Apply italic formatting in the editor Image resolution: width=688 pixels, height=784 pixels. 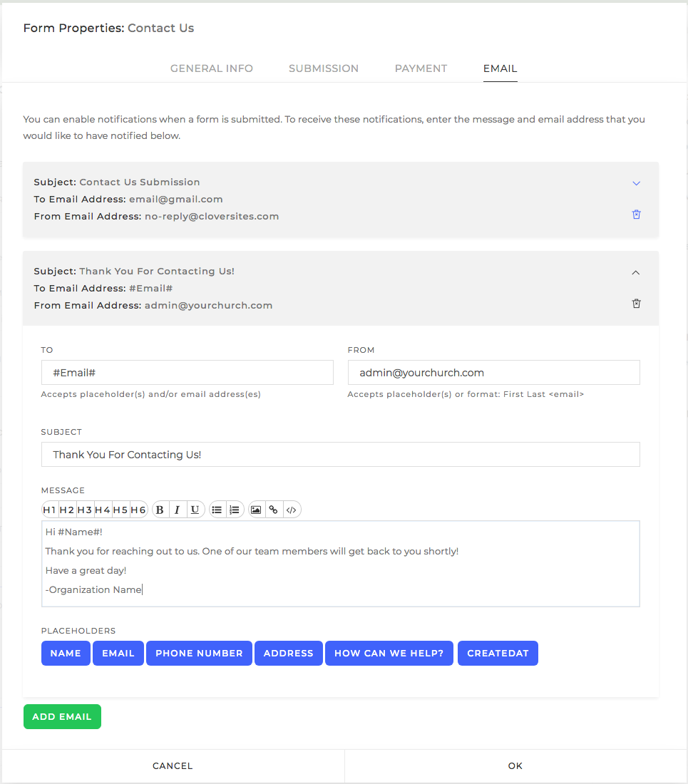(x=177, y=509)
